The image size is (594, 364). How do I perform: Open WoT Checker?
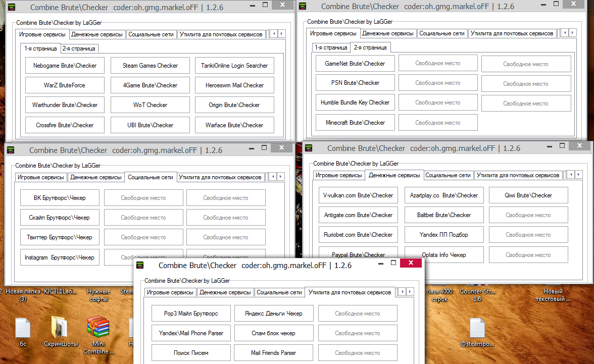150,105
